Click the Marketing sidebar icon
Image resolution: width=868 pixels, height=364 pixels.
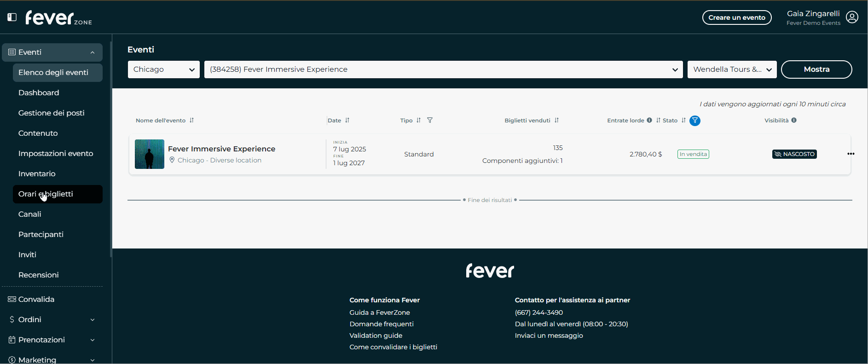click(12, 360)
